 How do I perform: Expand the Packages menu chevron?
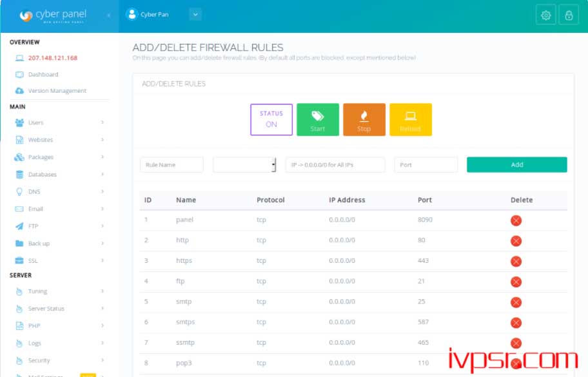103,157
